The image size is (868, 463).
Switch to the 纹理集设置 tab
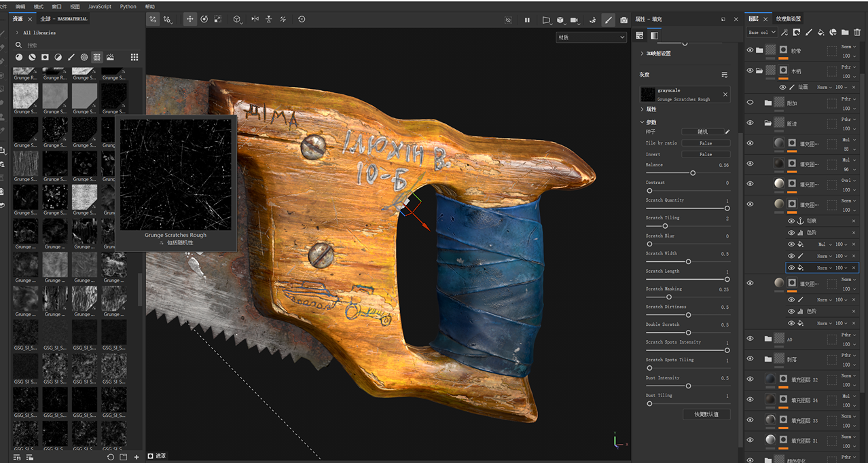pos(788,19)
